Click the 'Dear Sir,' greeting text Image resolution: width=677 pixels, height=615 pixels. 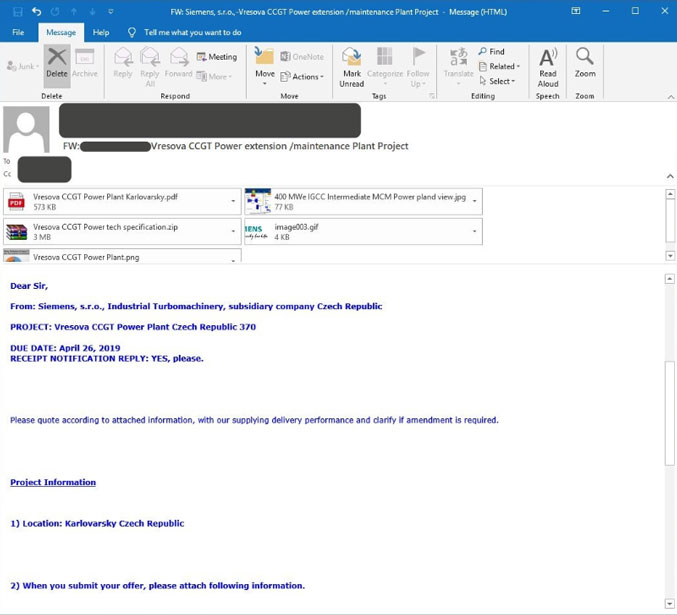(x=29, y=286)
